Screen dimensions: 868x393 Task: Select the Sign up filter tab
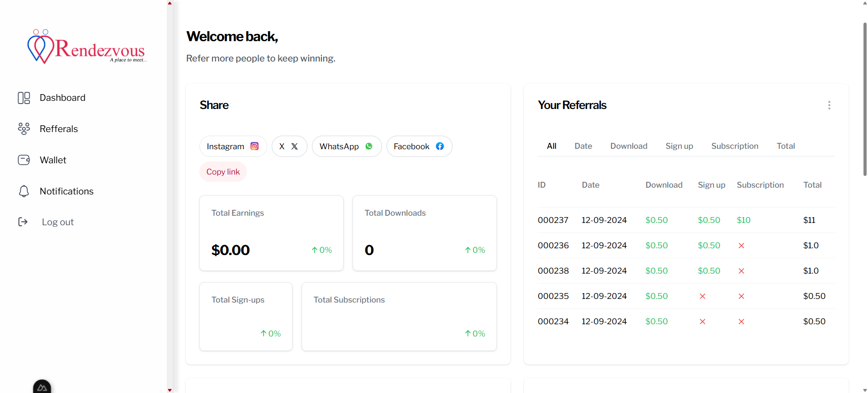pos(679,146)
